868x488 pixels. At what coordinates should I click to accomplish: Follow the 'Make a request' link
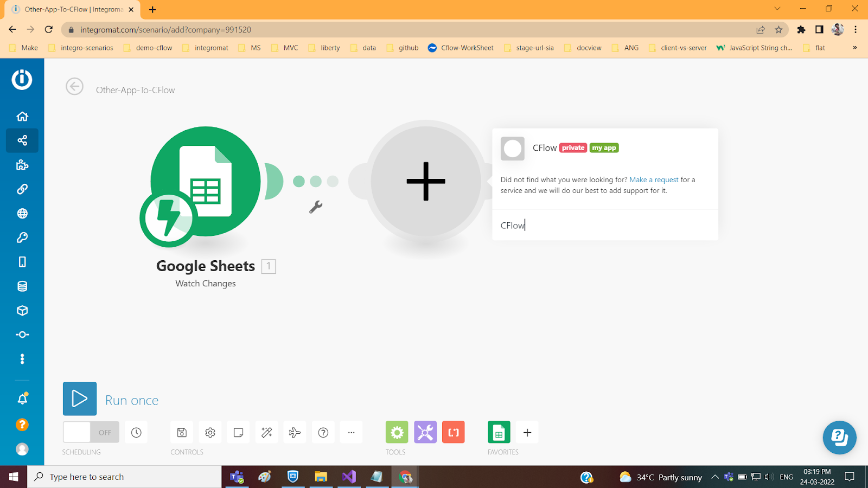coord(654,179)
